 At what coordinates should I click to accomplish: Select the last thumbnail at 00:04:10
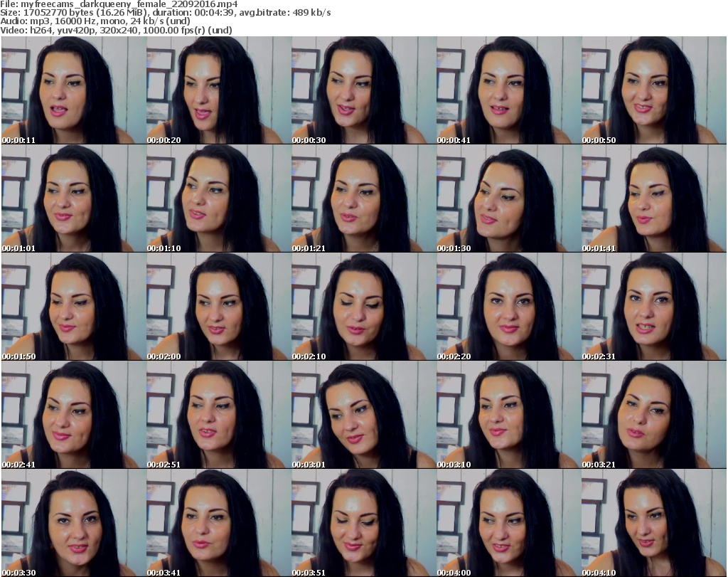click(x=653, y=523)
